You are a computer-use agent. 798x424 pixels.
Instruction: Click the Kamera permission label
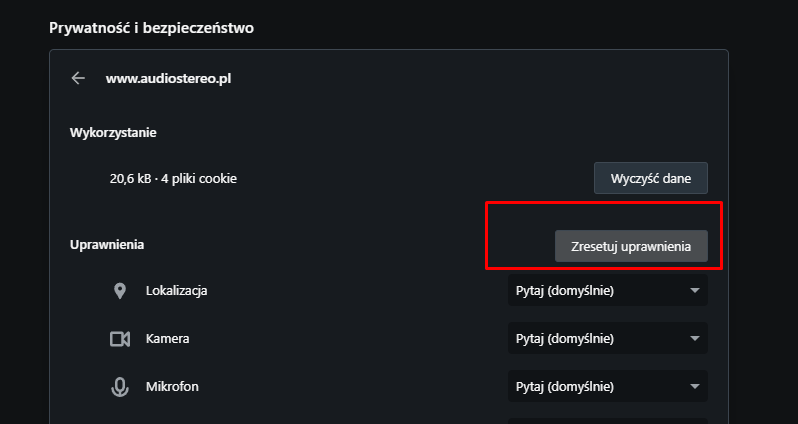[167, 338]
